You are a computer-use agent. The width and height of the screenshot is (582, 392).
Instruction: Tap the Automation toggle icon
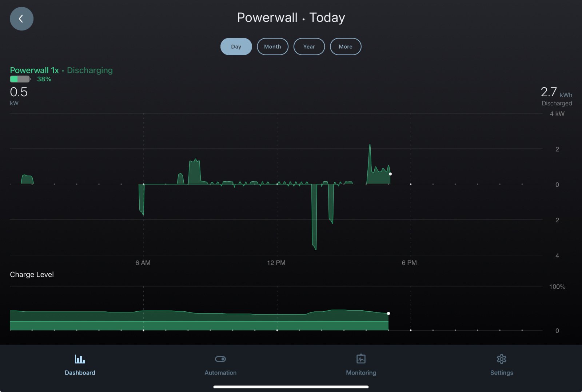(x=220, y=359)
